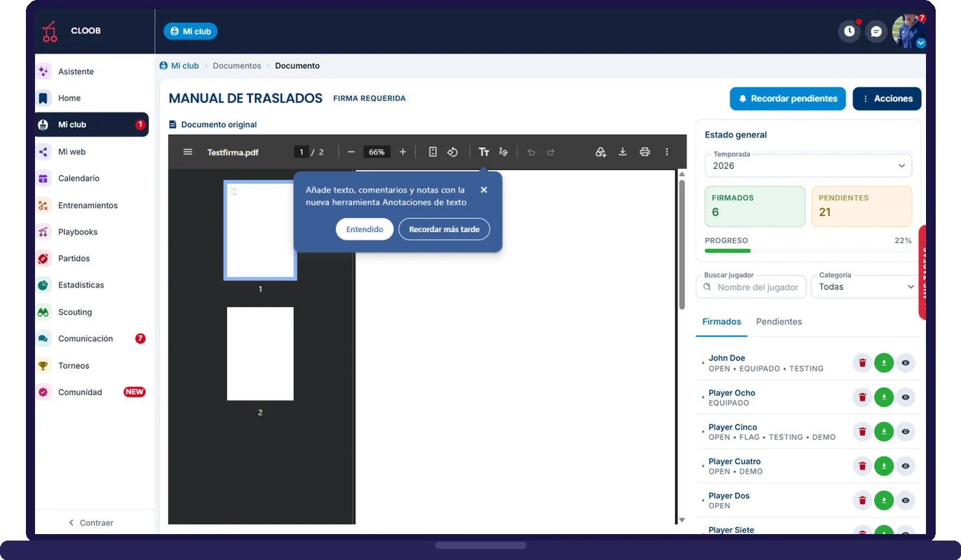Select the Firmados tab
961x560 pixels.
(x=722, y=321)
